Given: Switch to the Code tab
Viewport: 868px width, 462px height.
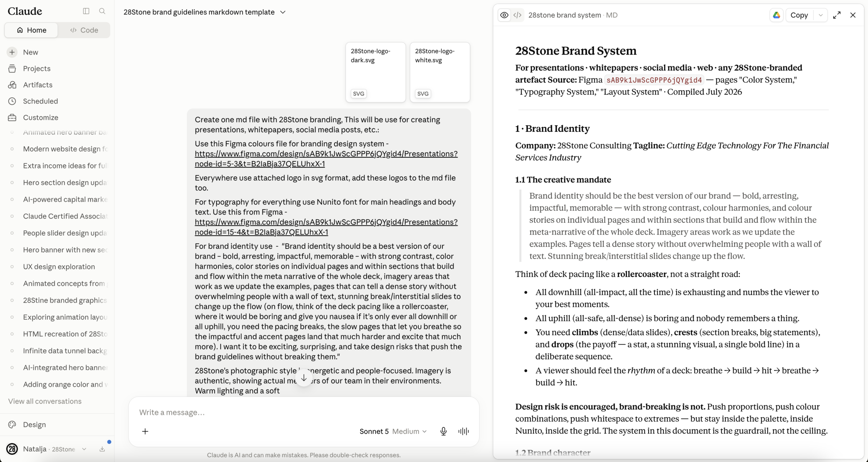Looking at the screenshot, I should click(84, 30).
